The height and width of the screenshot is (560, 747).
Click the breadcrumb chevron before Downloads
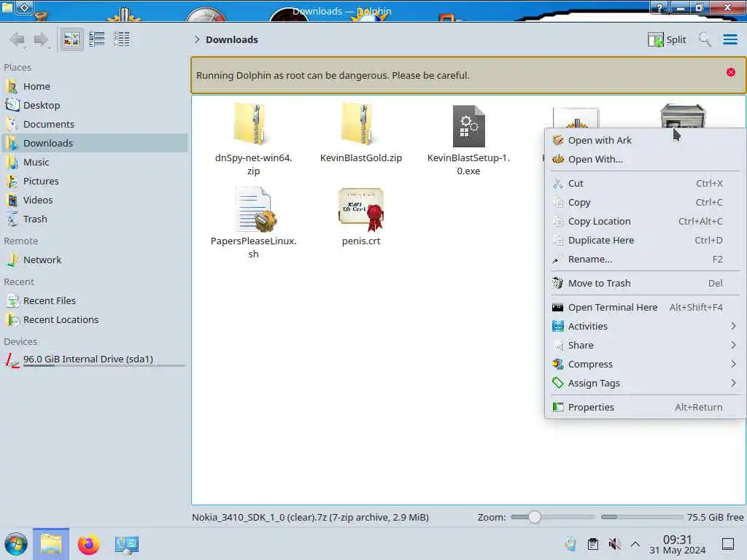coord(196,39)
